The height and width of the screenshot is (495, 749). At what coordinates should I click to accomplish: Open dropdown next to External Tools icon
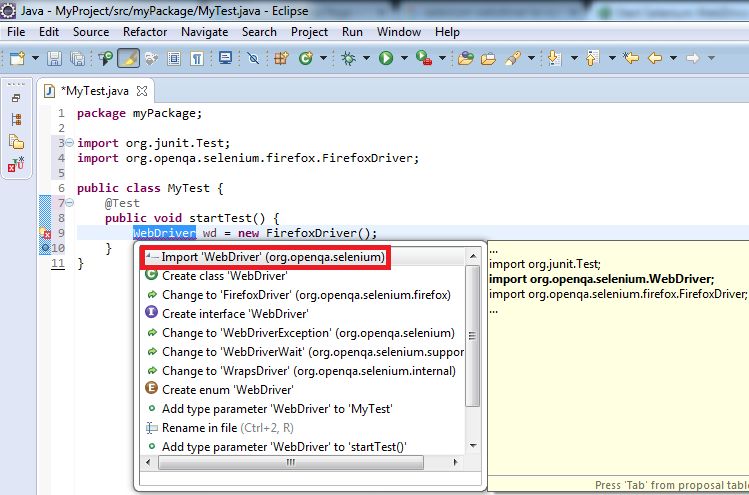[442, 58]
